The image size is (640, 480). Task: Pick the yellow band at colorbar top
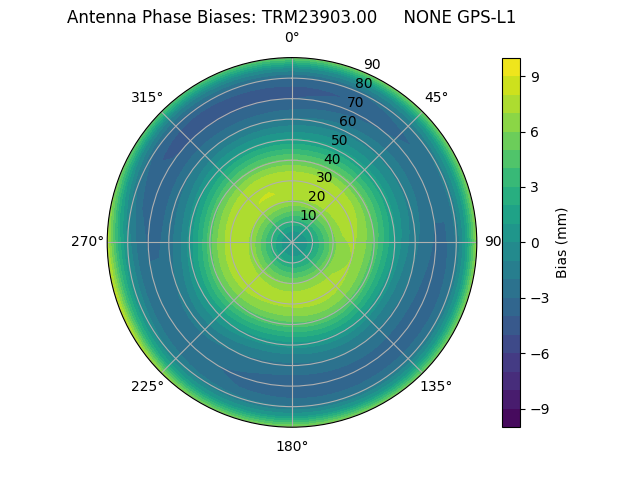click(511, 66)
